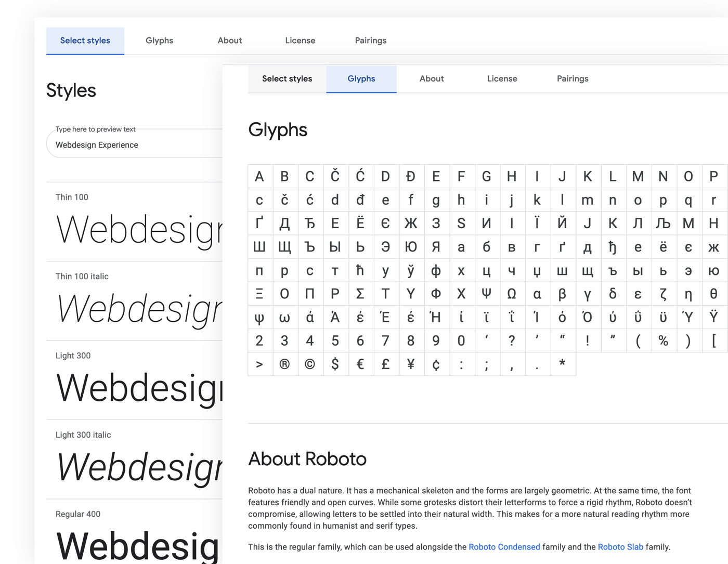The height and width of the screenshot is (564, 728).
Task: Select the Thin 100 italic style label
Action: (x=82, y=277)
